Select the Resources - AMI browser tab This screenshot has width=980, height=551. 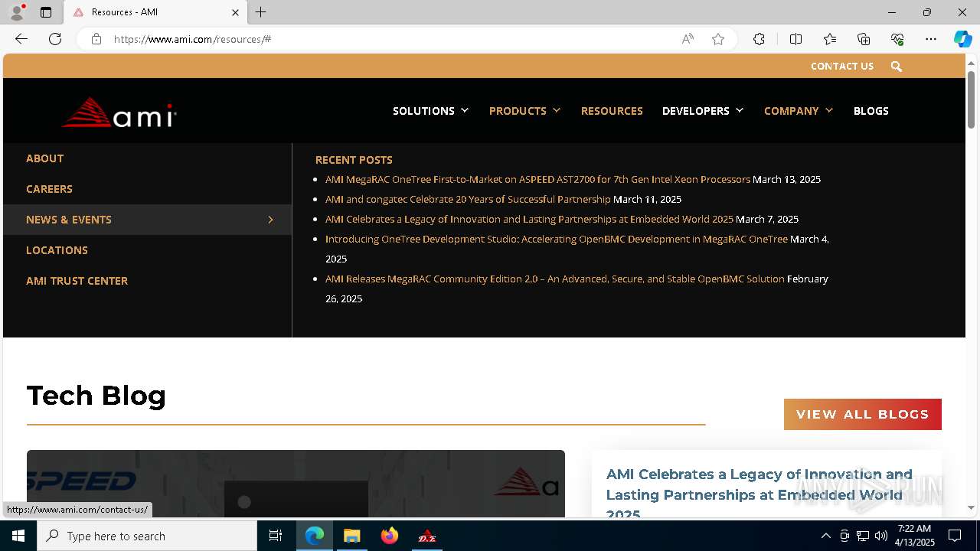[155, 12]
